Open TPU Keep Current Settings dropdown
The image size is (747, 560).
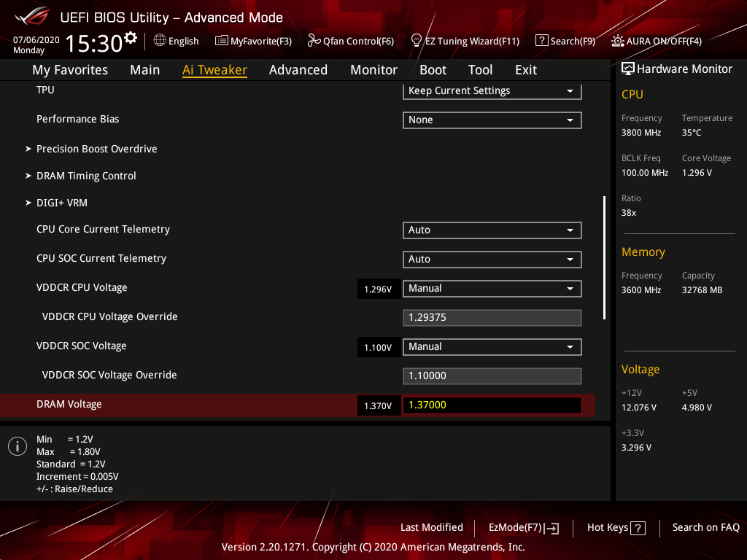pos(492,91)
